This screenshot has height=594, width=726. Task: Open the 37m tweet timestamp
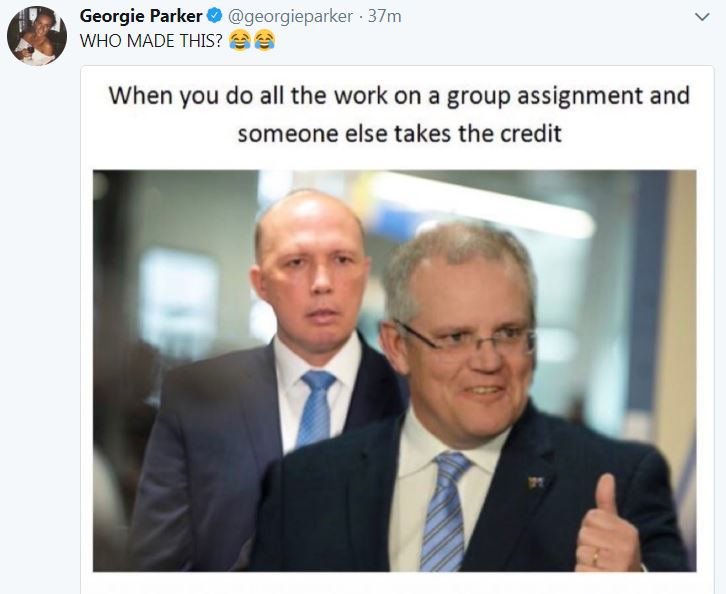[384, 17]
